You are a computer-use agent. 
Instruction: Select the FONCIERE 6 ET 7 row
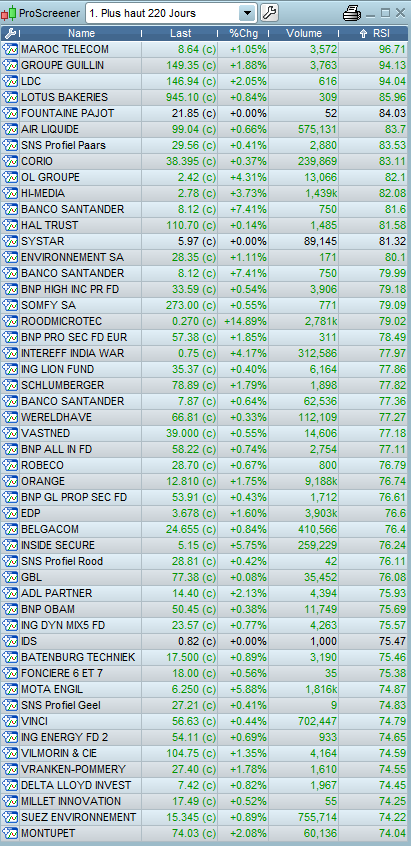[x=205, y=673]
